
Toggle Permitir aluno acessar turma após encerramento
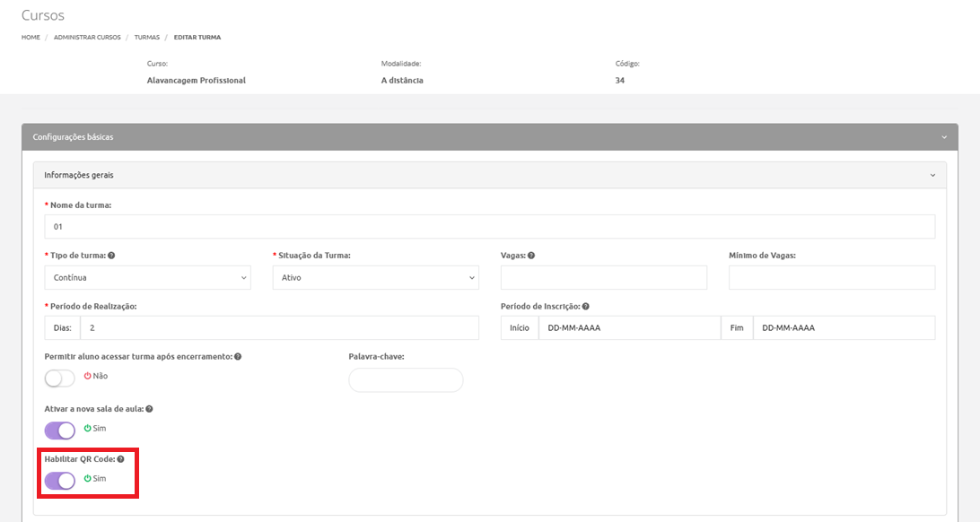60,378
